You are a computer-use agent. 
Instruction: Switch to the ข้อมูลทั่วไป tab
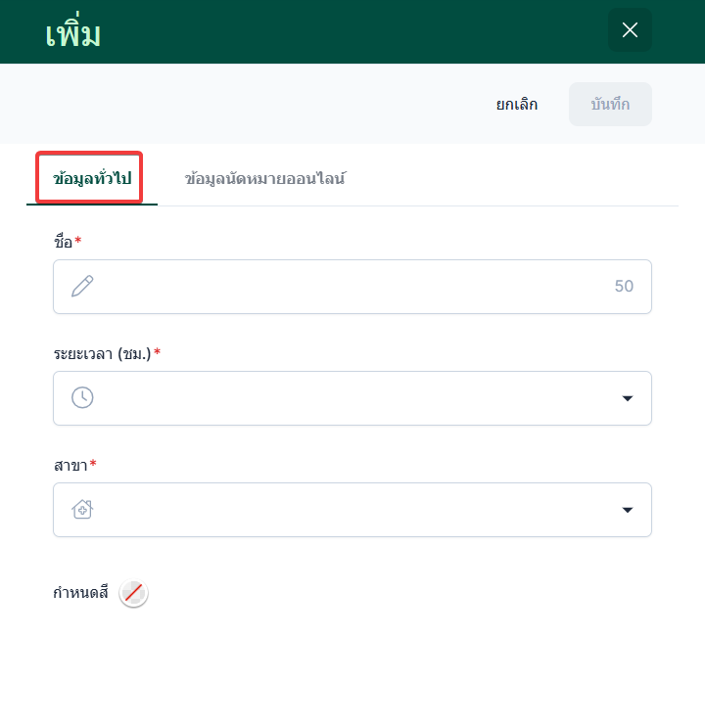pyautogui.click(x=91, y=178)
